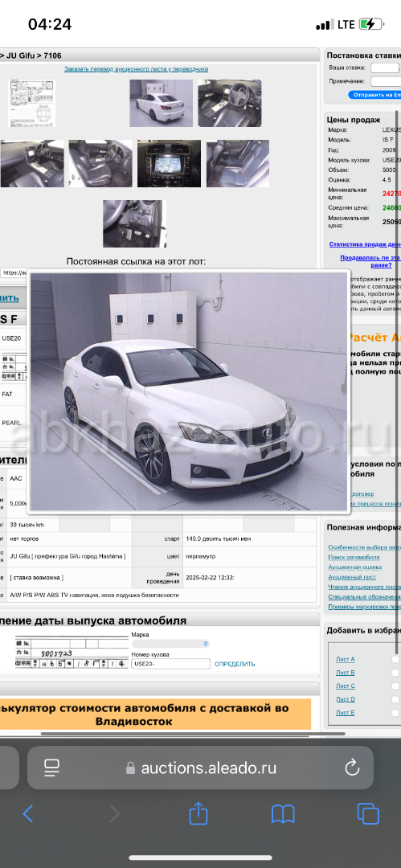This screenshot has width=401, height=868.
Task: Click the 'ОПРЕДЕЛИТЬ' link
Action: (x=235, y=664)
